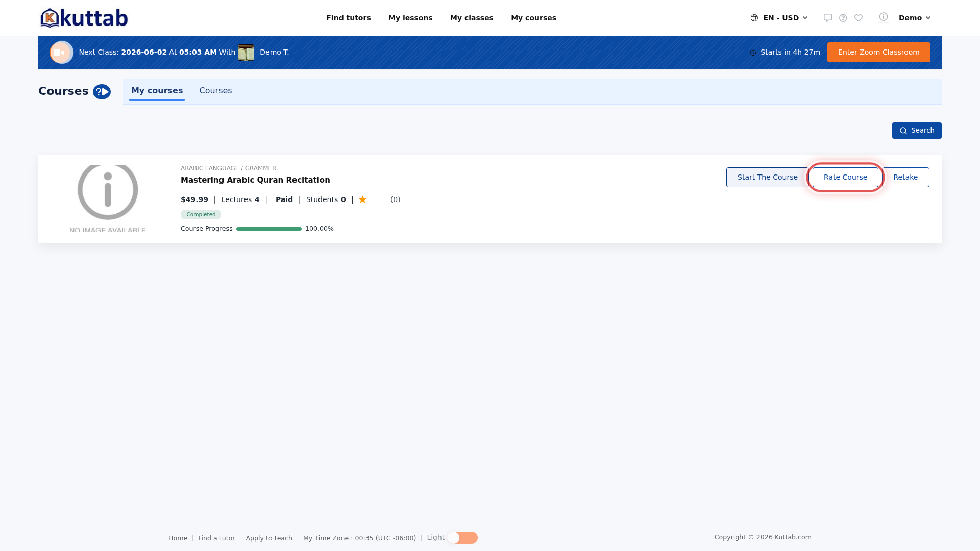Image resolution: width=980 pixels, height=551 pixels.
Task: Open My classes menu item
Action: pos(472,18)
